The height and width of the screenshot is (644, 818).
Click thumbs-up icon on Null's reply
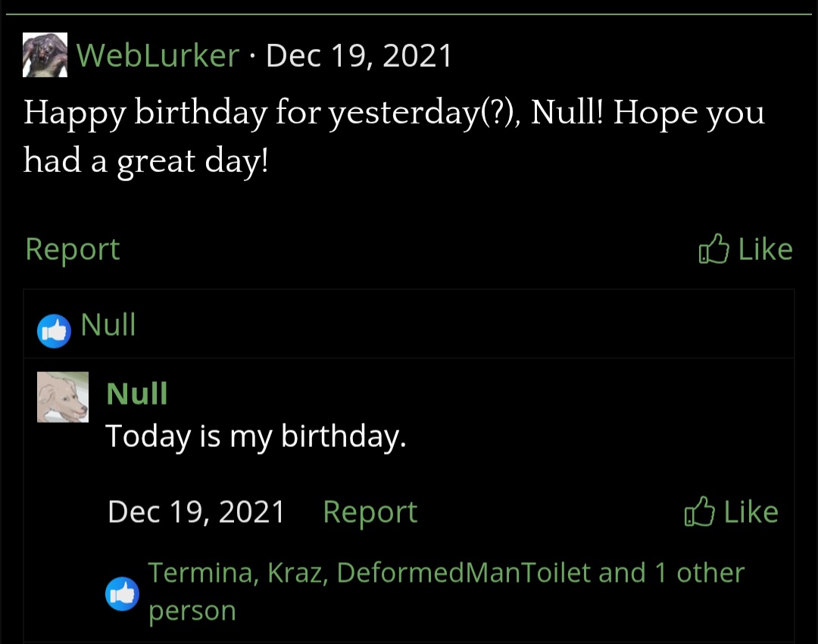[x=699, y=512]
